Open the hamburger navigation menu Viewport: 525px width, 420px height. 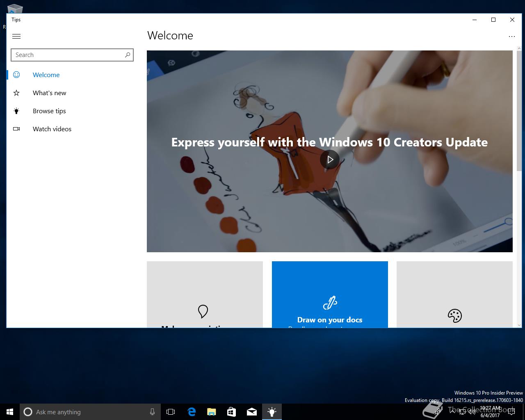16,36
